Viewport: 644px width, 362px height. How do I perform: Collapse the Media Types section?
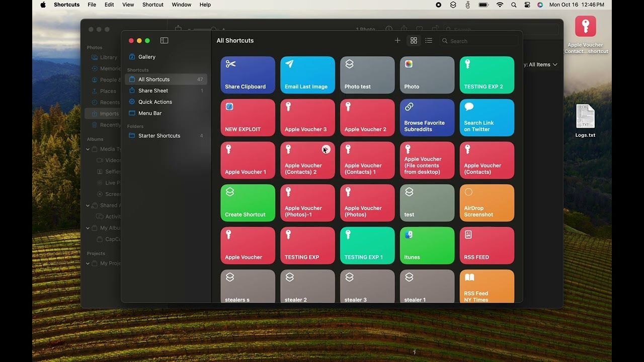pos(88,149)
